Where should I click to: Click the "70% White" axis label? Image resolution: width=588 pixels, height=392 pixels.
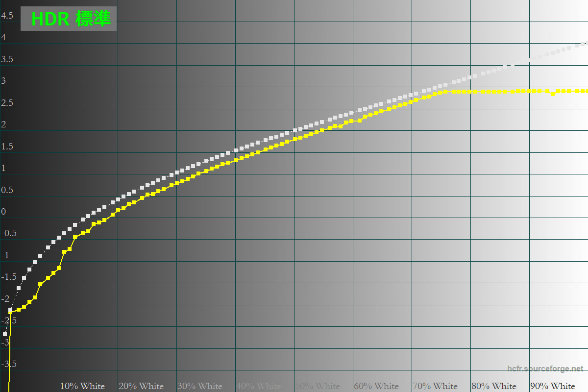[x=435, y=386]
